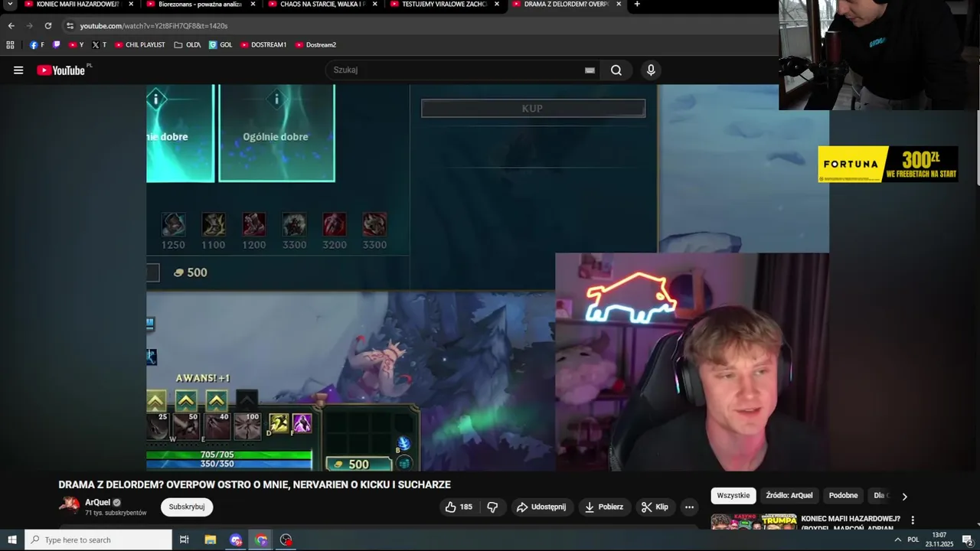
Task: Reload the page with refresh icon
Action: [x=47, y=25]
